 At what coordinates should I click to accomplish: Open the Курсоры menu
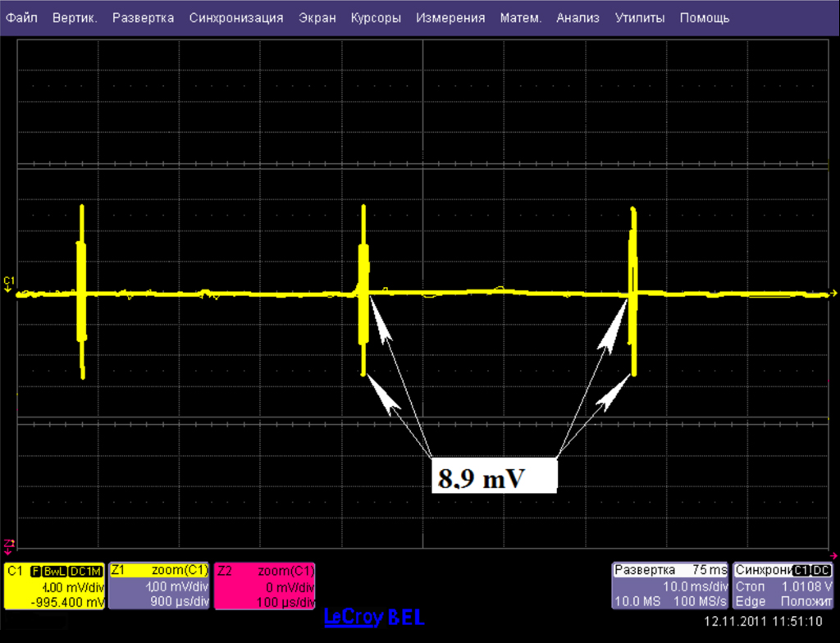tap(376, 18)
